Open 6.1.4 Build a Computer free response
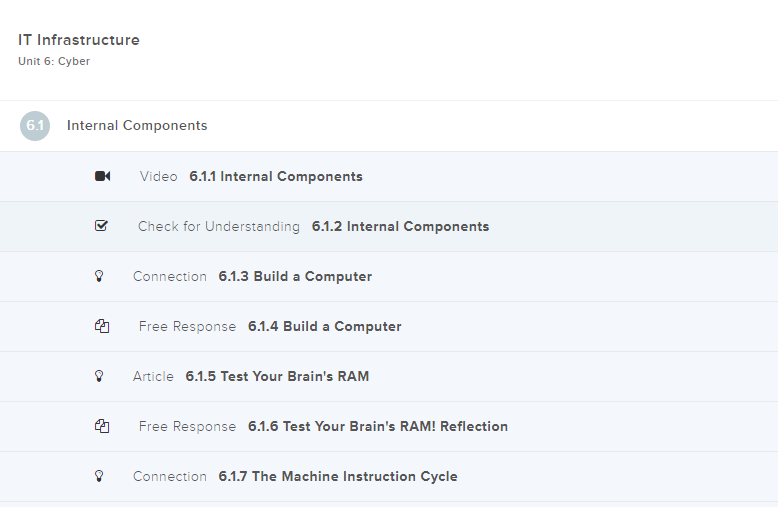The height and width of the screenshot is (507, 778). pos(324,327)
